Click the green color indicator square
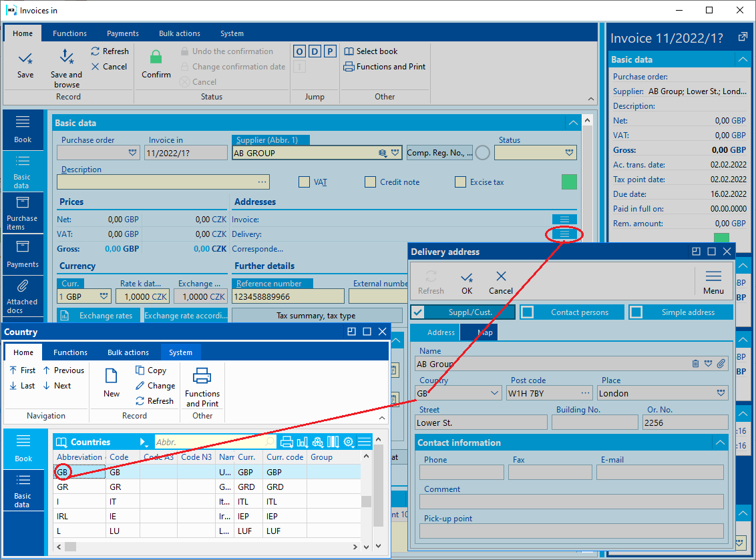The height and width of the screenshot is (560, 756). pyautogui.click(x=569, y=182)
